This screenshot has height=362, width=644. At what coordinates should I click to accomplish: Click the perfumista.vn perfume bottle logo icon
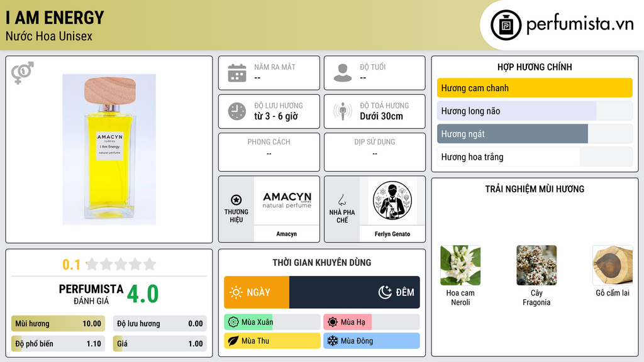tap(506, 25)
